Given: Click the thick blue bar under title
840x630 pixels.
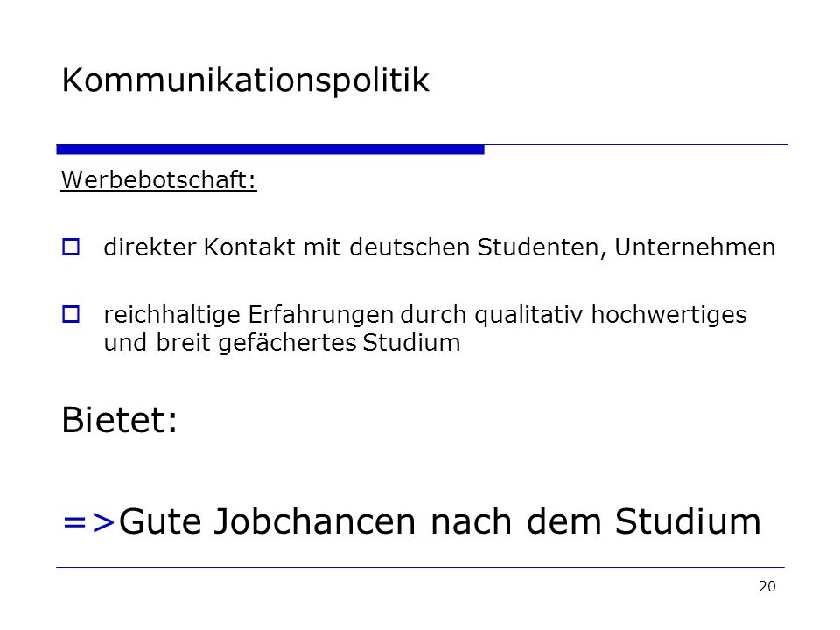Looking at the screenshot, I should (x=270, y=150).
